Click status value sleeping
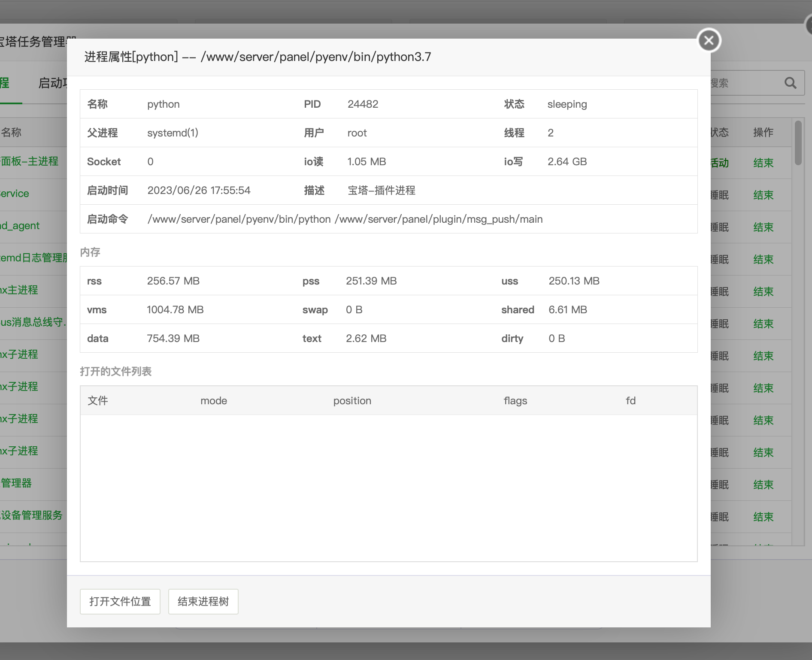The height and width of the screenshot is (660, 812). click(x=567, y=104)
